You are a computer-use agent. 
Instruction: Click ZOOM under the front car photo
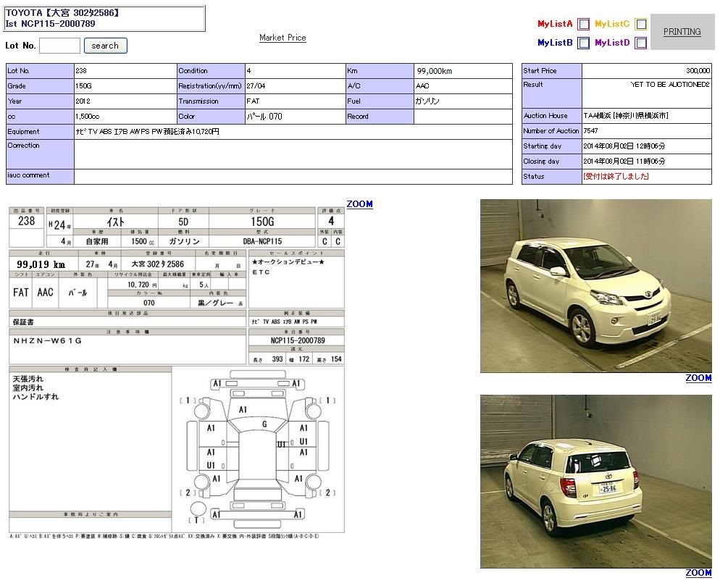tap(698, 378)
